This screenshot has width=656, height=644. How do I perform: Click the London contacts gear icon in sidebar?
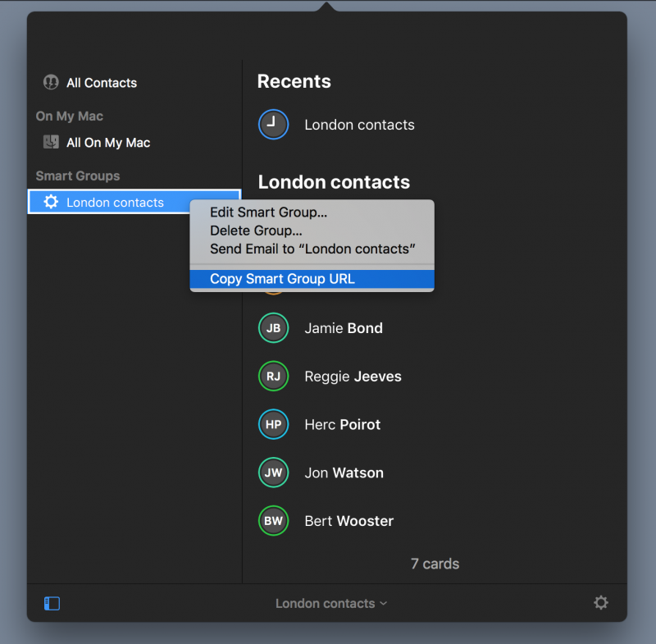tap(51, 202)
